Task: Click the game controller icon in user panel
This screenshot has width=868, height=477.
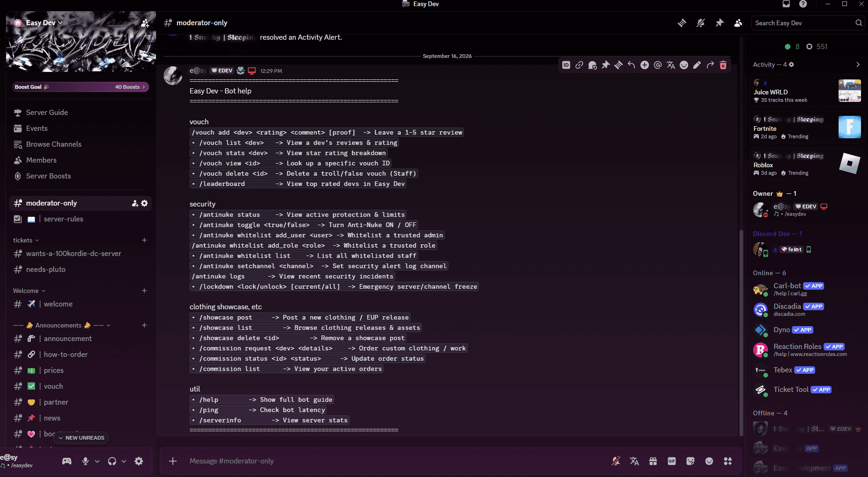Action: pos(67,461)
